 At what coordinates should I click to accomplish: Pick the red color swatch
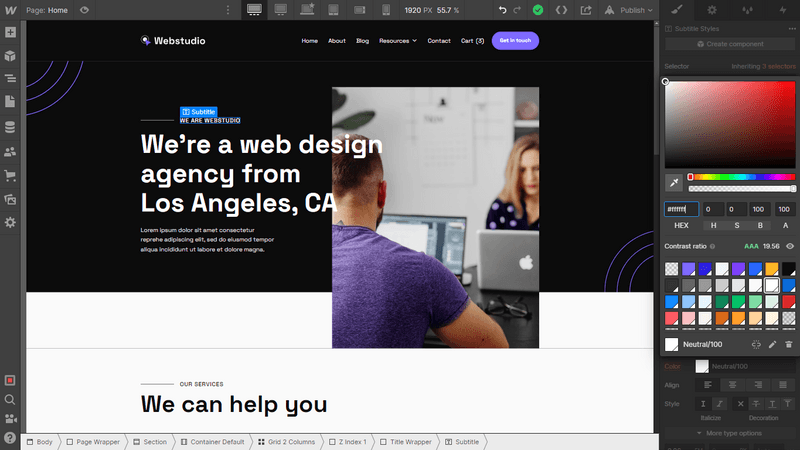coord(789,302)
